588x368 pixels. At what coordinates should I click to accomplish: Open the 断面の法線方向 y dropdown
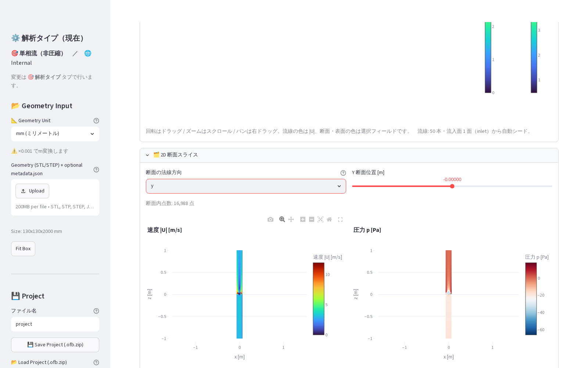pyautogui.click(x=246, y=186)
